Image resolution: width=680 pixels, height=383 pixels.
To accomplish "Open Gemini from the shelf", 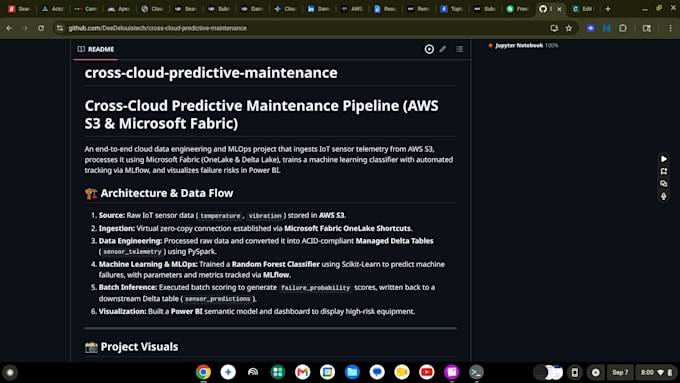I will coord(228,372).
